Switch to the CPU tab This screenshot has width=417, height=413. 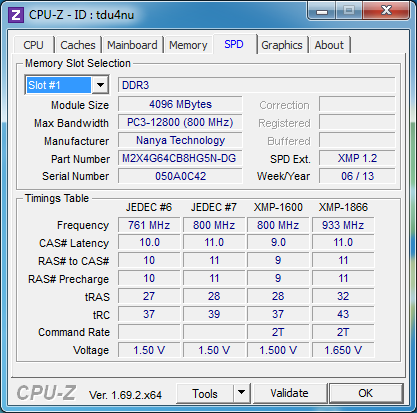(33, 45)
